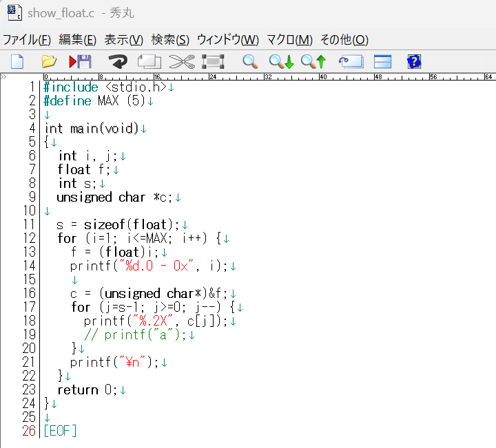
Task: Open a file using the folder icon
Action: point(49,61)
